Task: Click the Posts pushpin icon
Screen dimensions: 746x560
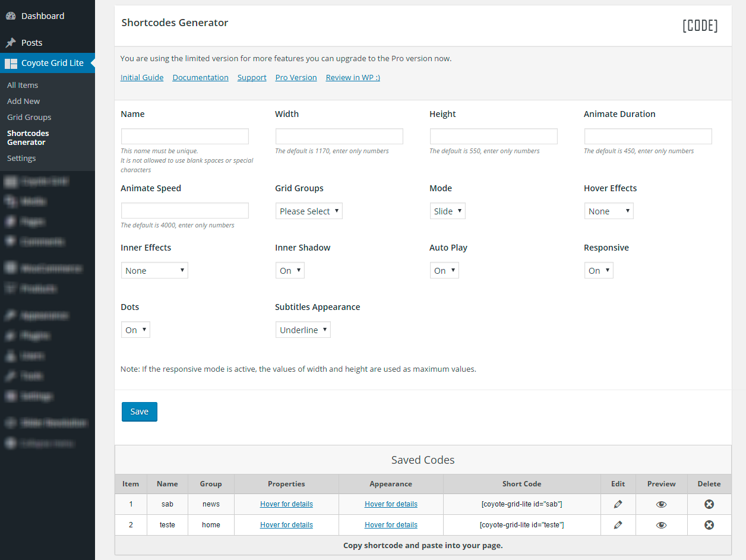Action: pyautogui.click(x=11, y=43)
